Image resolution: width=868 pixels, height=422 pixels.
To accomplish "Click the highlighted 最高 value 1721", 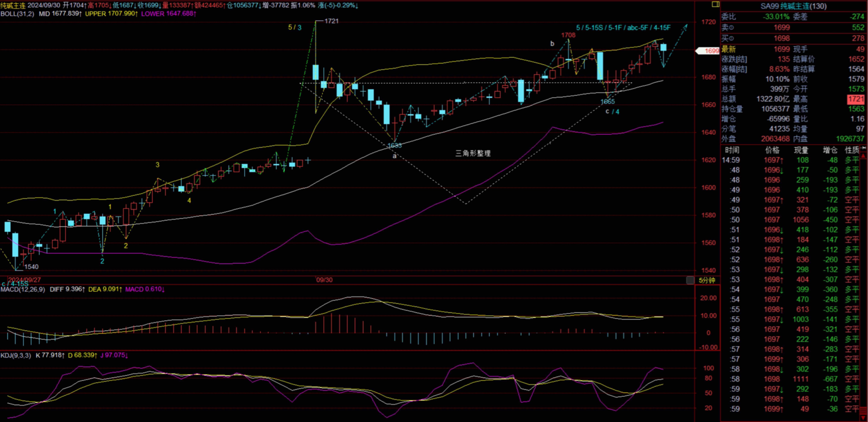I will point(856,99).
